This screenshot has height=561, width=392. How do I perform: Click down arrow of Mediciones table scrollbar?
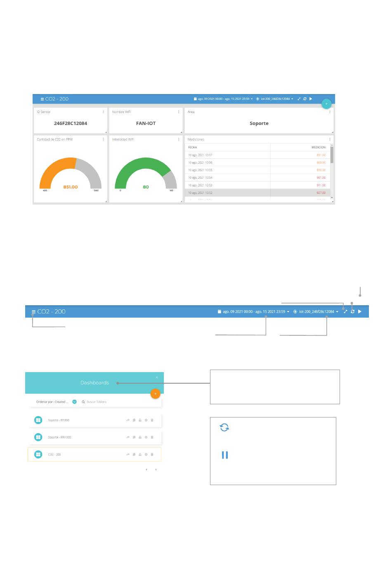(332, 198)
